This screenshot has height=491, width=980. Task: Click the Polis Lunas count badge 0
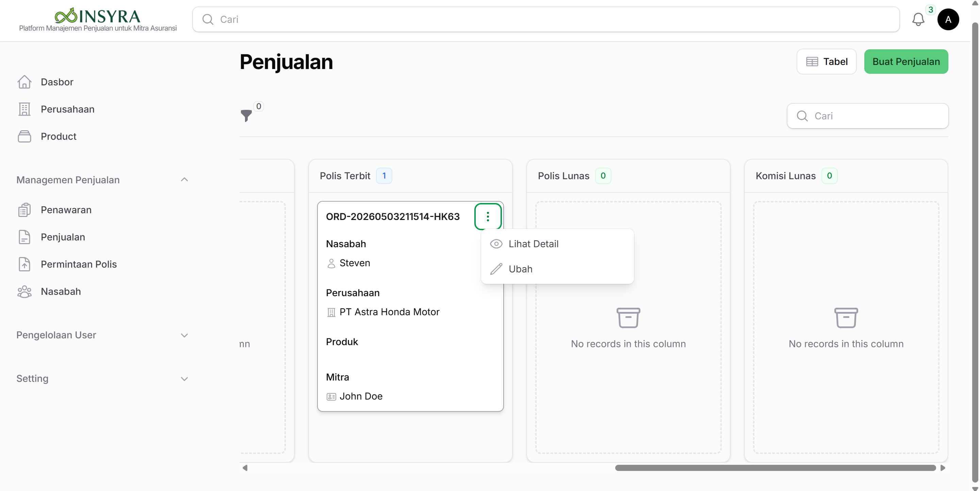click(x=603, y=175)
